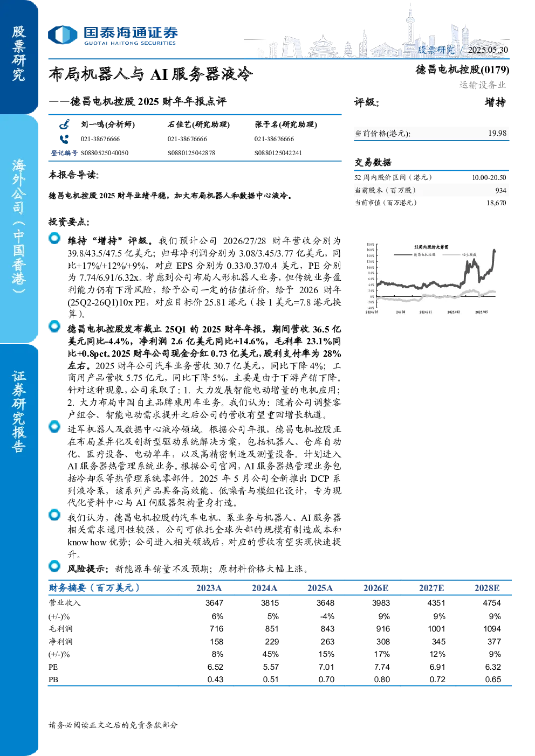Click the PE row label
This screenshot has height=756, width=535.
point(53,667)
